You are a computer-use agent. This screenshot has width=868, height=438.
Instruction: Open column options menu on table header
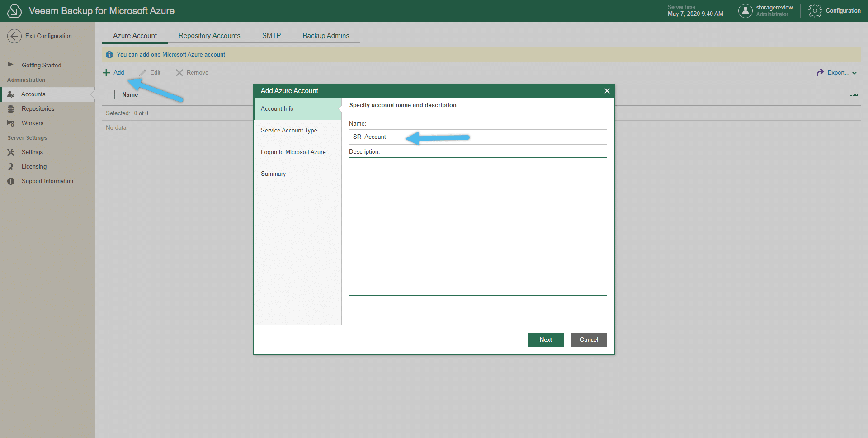click(854, 94)
